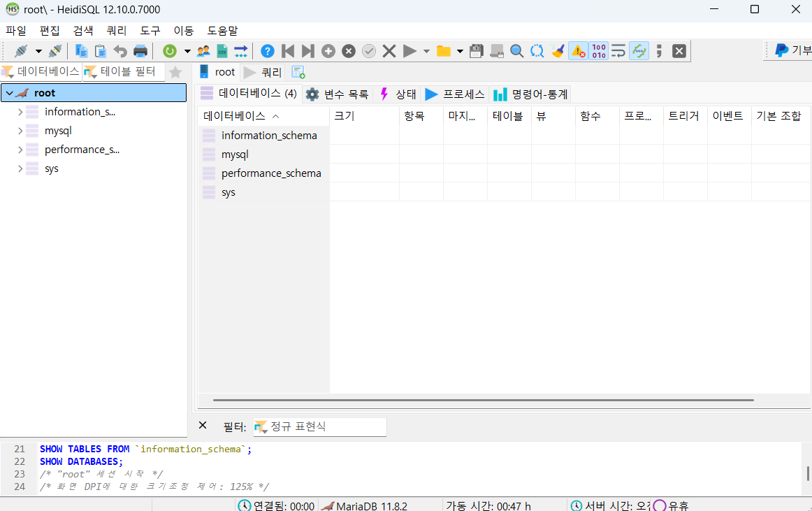This screenshot has height=511, width=812.
Task: Toggle the favorites star filter
Action: pyautogui.click(x=175, y=72)
